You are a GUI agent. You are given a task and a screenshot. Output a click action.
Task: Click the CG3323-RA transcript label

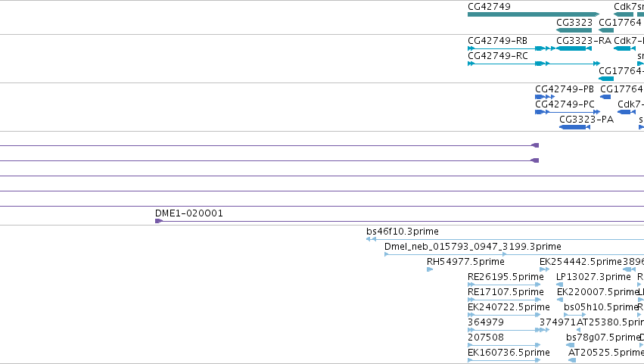tap(583, 41)
